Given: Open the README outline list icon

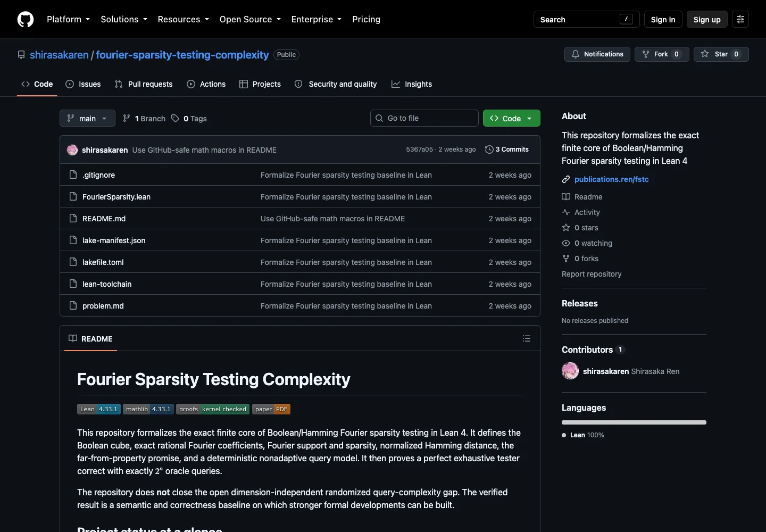Looking at the screenshot, I should point(527,338).
